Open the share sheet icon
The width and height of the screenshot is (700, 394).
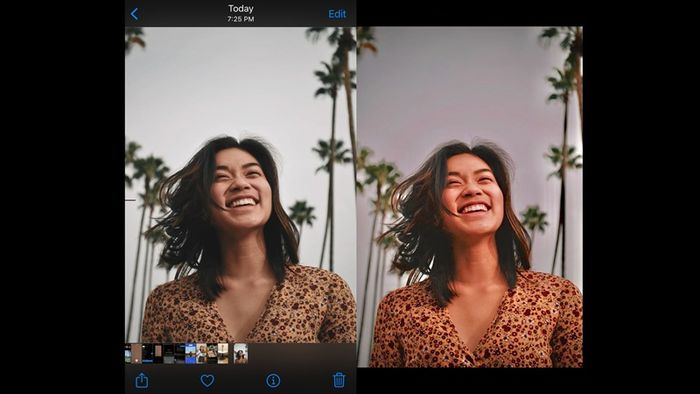(142, 380)
